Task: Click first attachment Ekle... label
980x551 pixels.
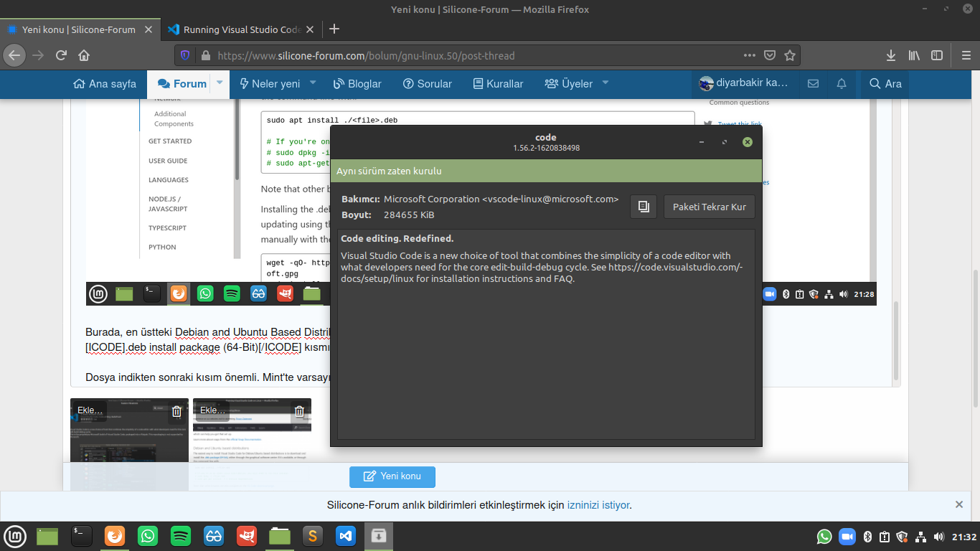Action: [x=91, y=410]
